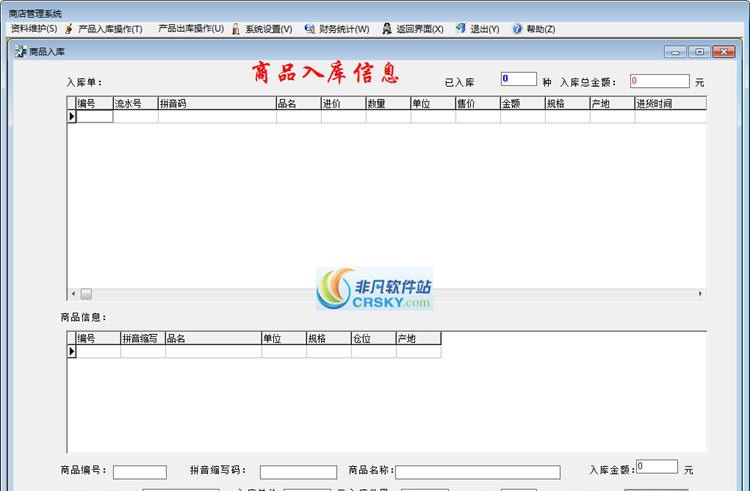This screenshot has width=750, height=491.
Task: Click the 拼音缩写 column header
Action: tap(143, 338)
